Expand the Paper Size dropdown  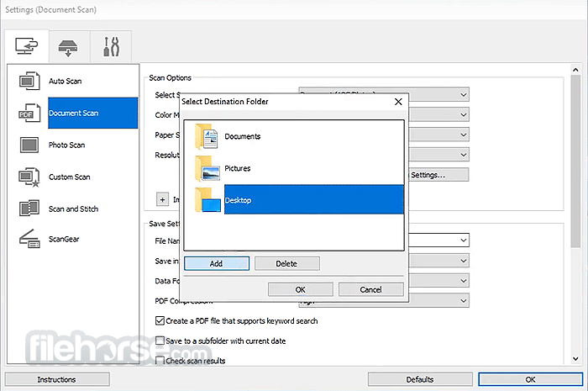pyautogui.click(x=464, y=135)
